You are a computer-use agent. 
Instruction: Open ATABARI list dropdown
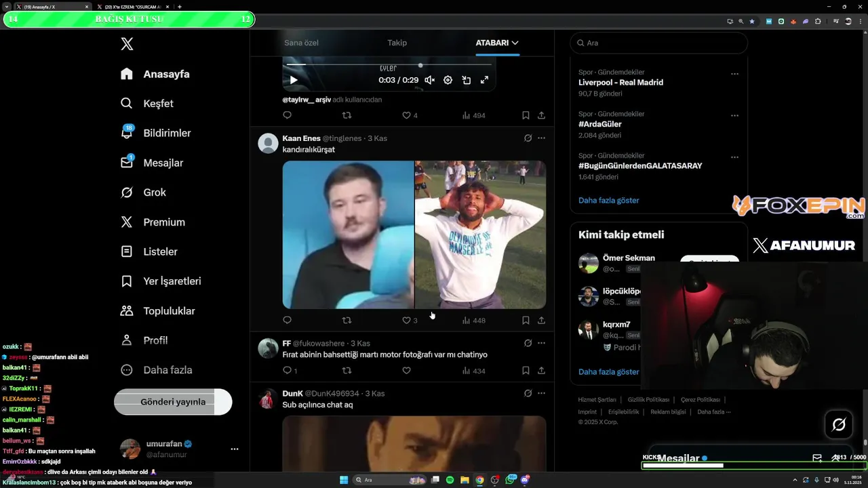click(497, 43)
